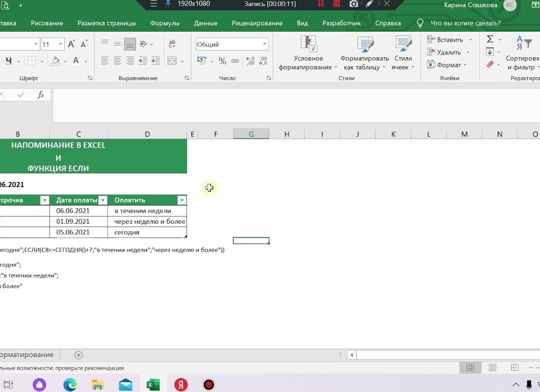This screenshot has width=540, height=392.
Task: Toggle center horizontal alignment
Action: click(x=117, y=61)
